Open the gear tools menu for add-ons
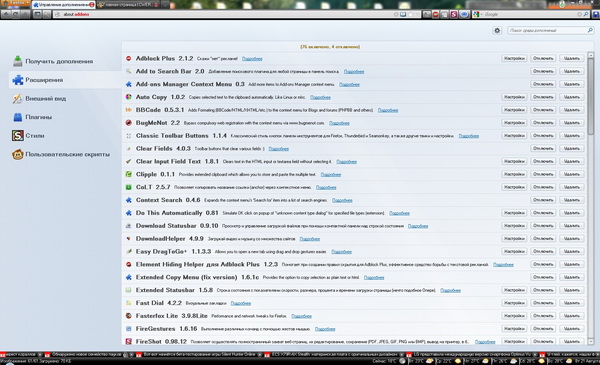This screenshot has width=600, height=365. (497, 30)
